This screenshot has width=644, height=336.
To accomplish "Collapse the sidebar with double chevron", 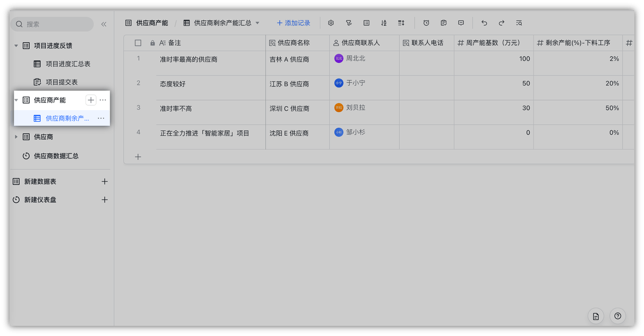I will click(104, 24).
